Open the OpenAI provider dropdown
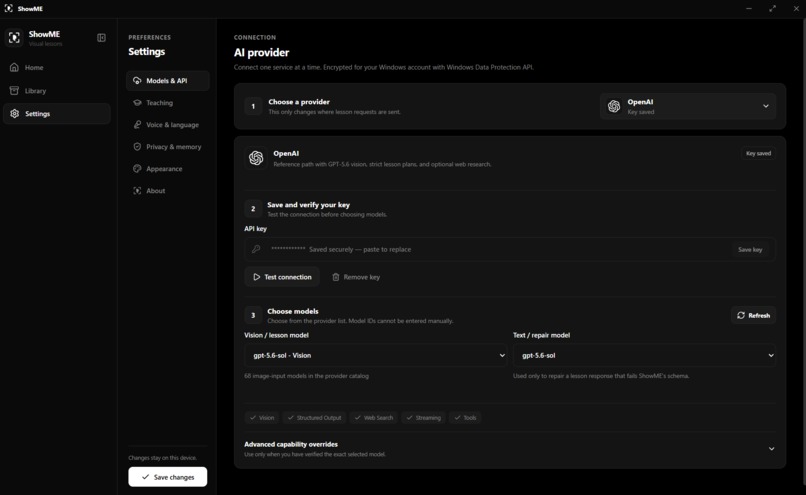Viewport: 806px width, 495px height. point(688,106)
